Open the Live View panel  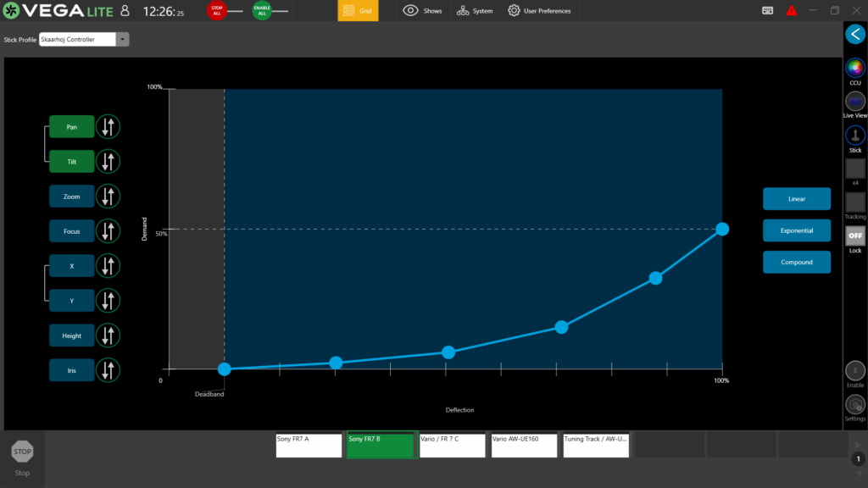pyautogui.click(x=855, y=102)
